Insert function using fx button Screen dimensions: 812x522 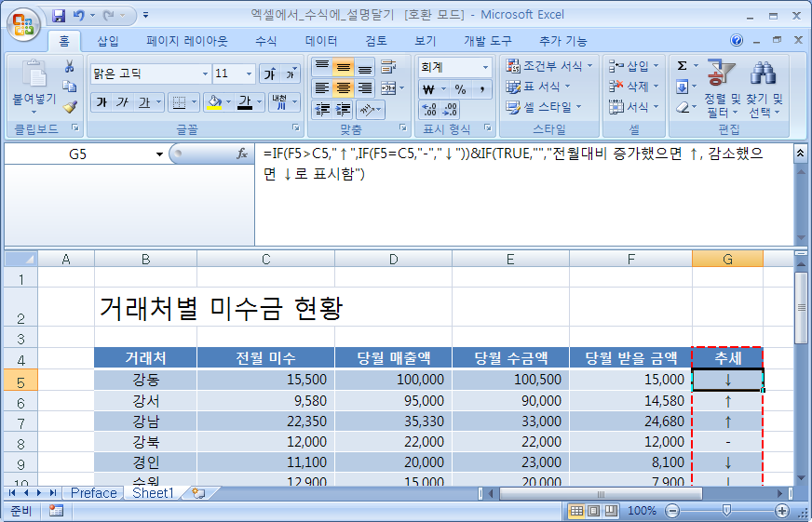[242, 154]
